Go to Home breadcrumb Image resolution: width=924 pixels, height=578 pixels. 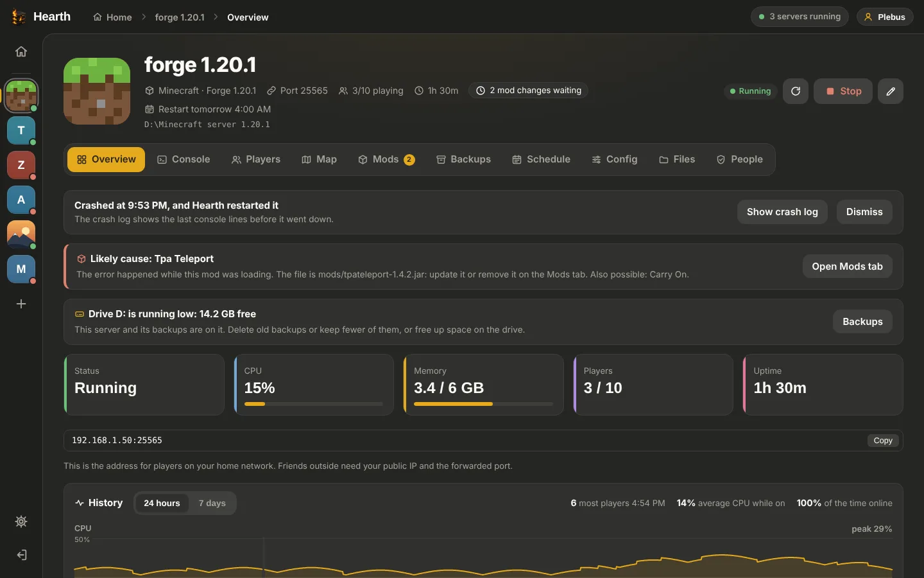[x=112, y=17]
